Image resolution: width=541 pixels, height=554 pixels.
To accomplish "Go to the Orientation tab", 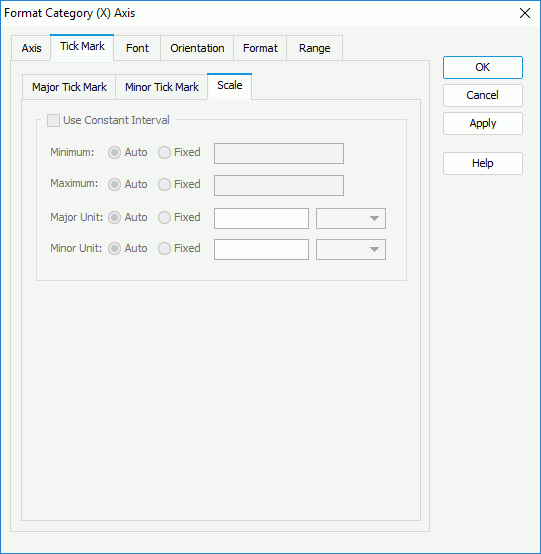I will point(197,48).
